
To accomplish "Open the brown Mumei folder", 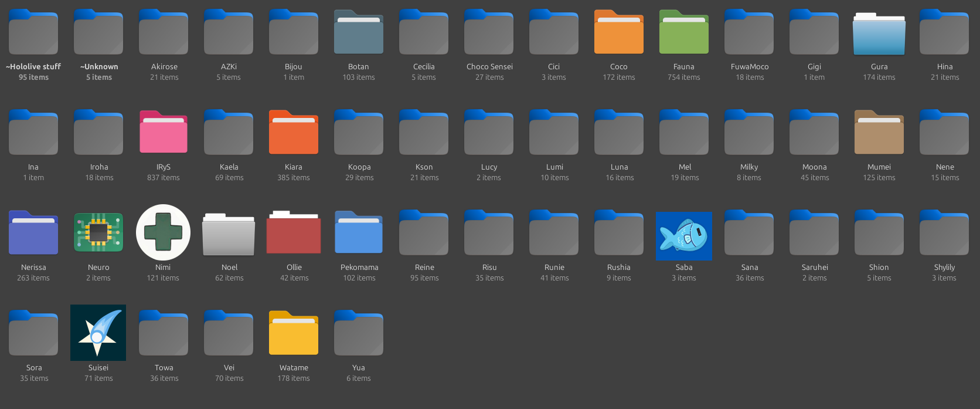I will (879, 132).
